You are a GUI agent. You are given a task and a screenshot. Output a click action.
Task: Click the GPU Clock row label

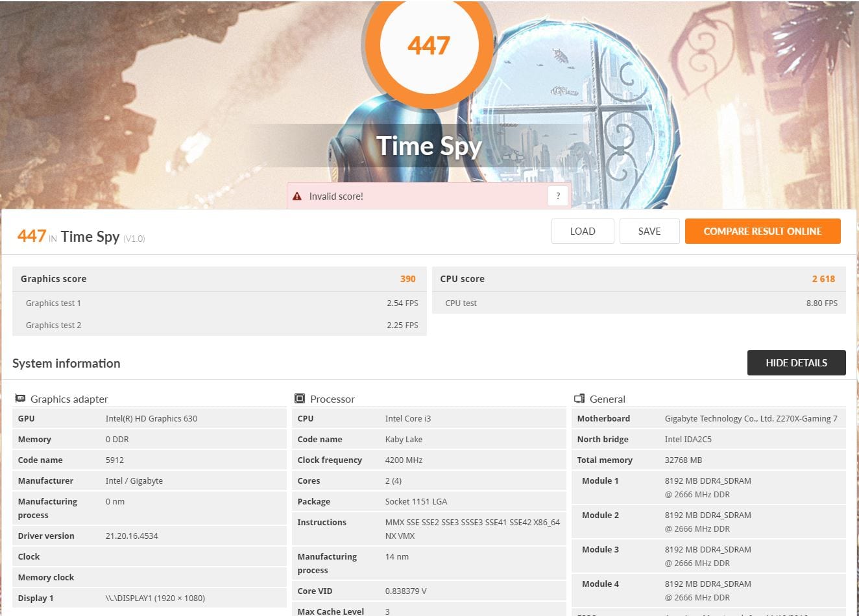tap(29, 556)
